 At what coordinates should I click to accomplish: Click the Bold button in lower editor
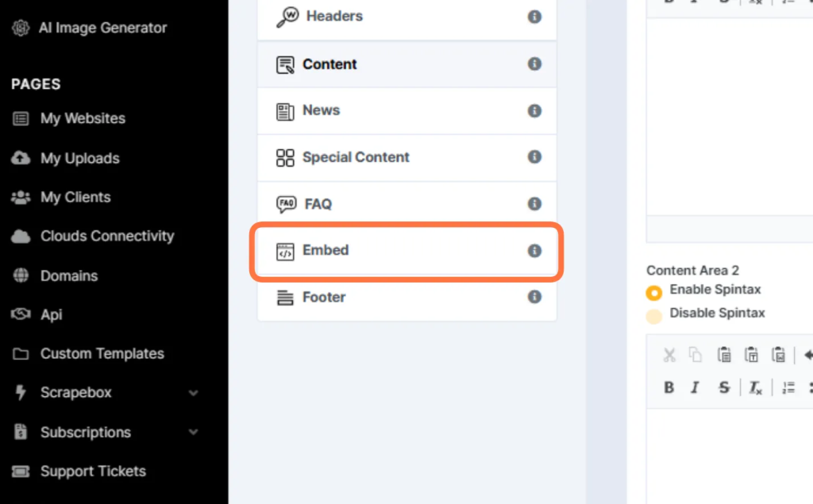(669, 387)
